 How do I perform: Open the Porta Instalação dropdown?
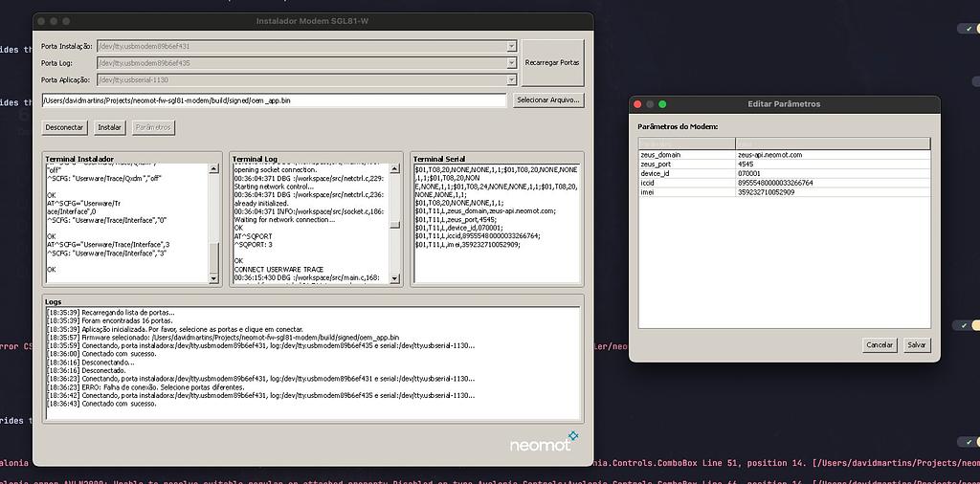click(306, 46)
